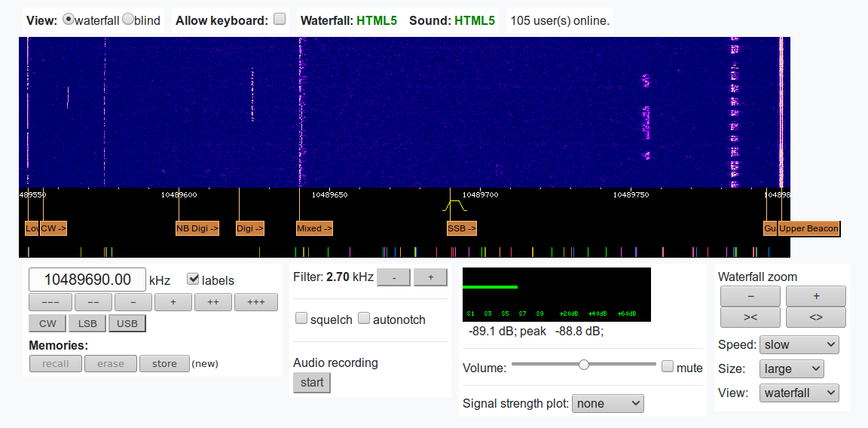
Task: Open the Size dropdown showing large
Action: [x=792, y=368]
